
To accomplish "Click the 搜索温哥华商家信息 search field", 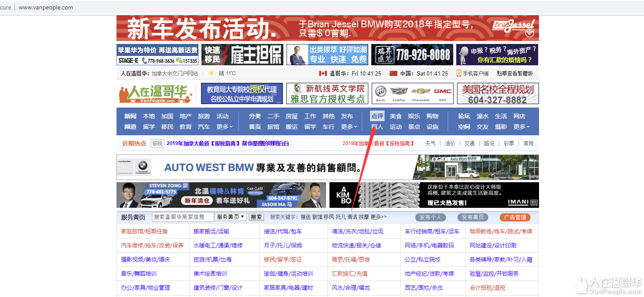I will coord(183,217).
